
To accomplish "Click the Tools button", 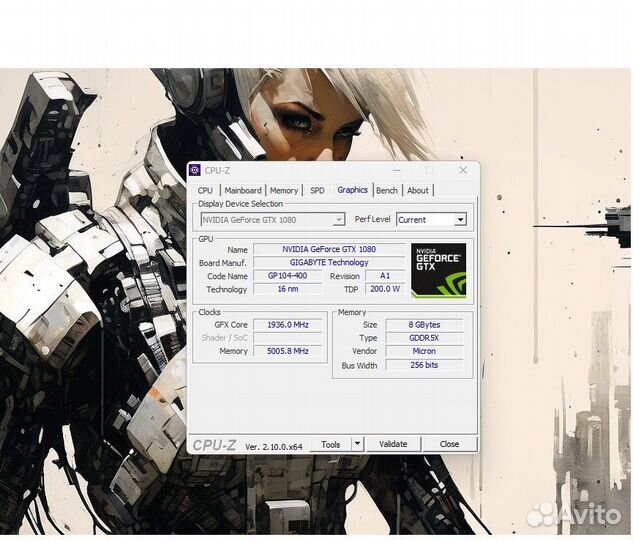I will point(331,444).
